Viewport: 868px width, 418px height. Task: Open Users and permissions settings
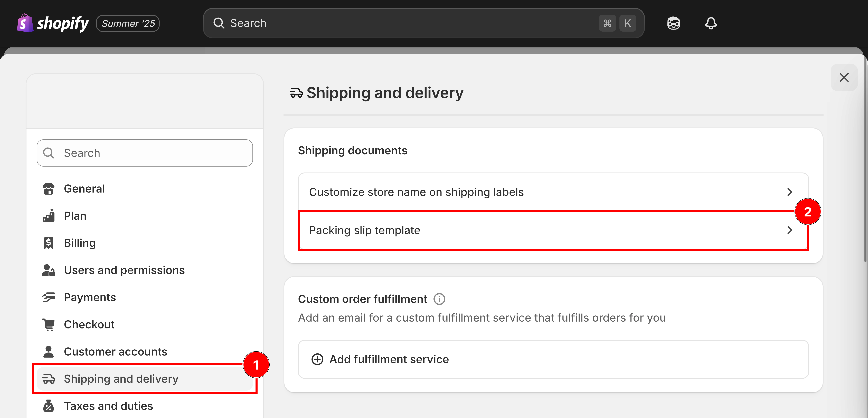pyautogui.click(x=145, y=270)
